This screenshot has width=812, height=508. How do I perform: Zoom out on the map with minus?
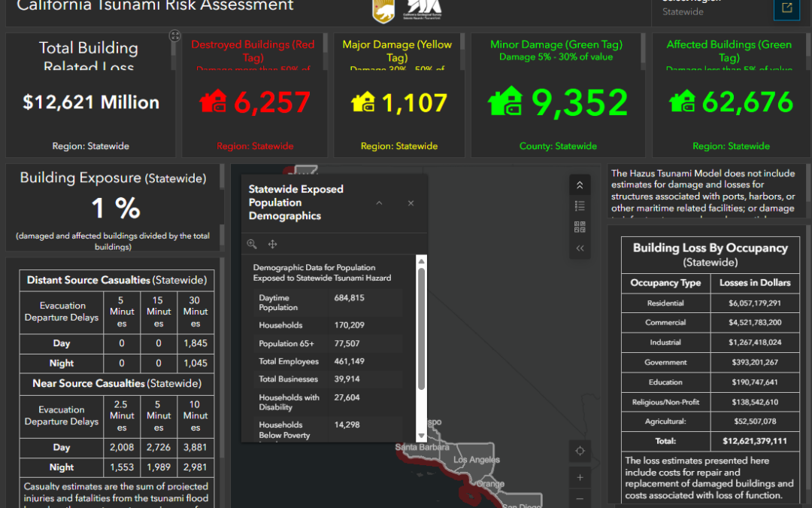point(579,498)
